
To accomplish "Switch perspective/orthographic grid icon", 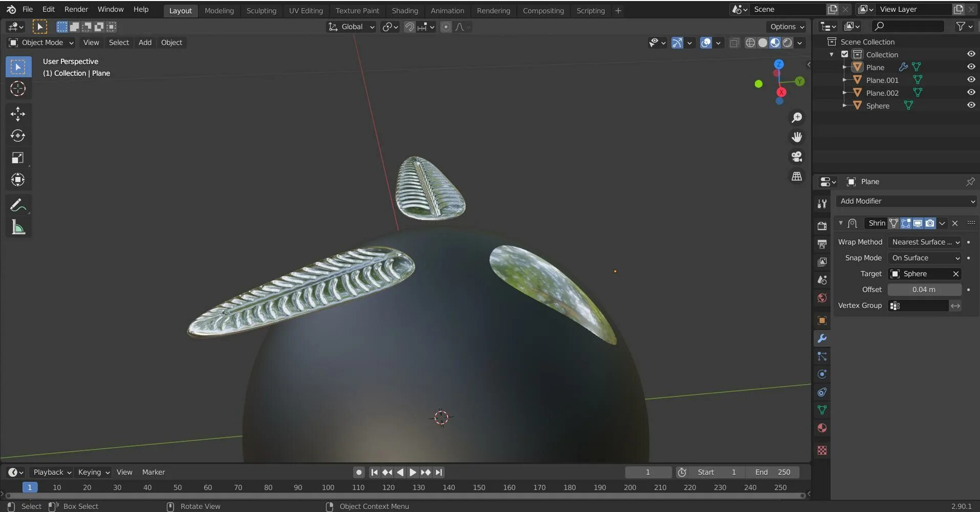I will pyautogui.click(x=797, y=176).
